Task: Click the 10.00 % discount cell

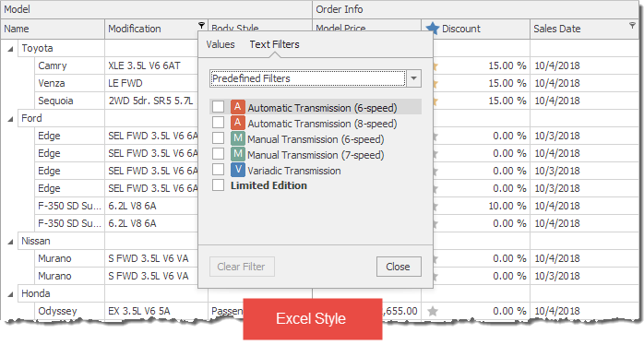Action: (x=482, y=206)
